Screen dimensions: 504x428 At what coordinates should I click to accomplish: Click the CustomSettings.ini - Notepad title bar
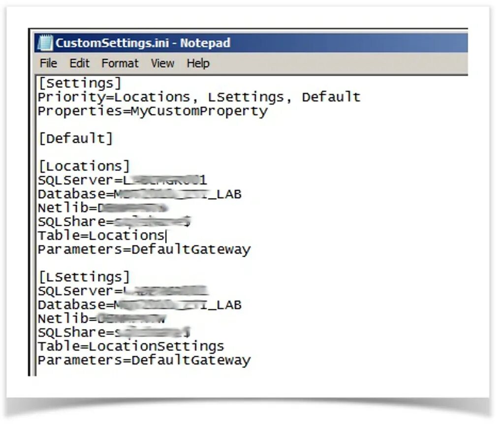click(x=251, y=43)
